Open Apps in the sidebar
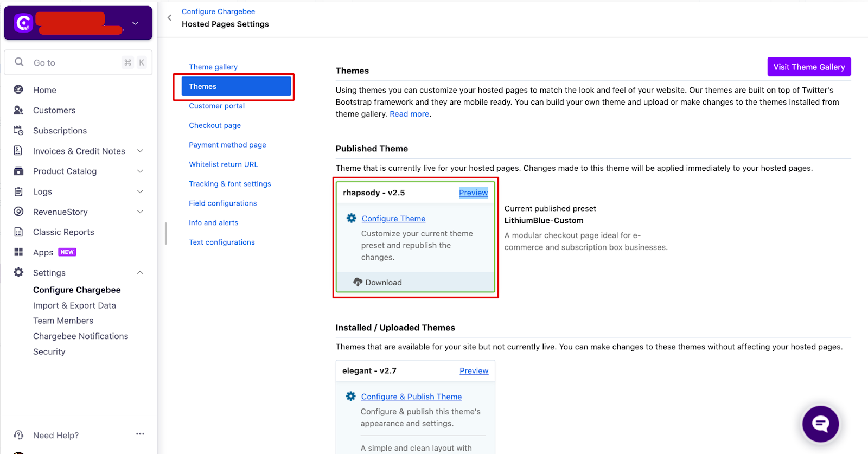This screenshot has height=454, width=868. pyautogui.click(x=43, y=253)
